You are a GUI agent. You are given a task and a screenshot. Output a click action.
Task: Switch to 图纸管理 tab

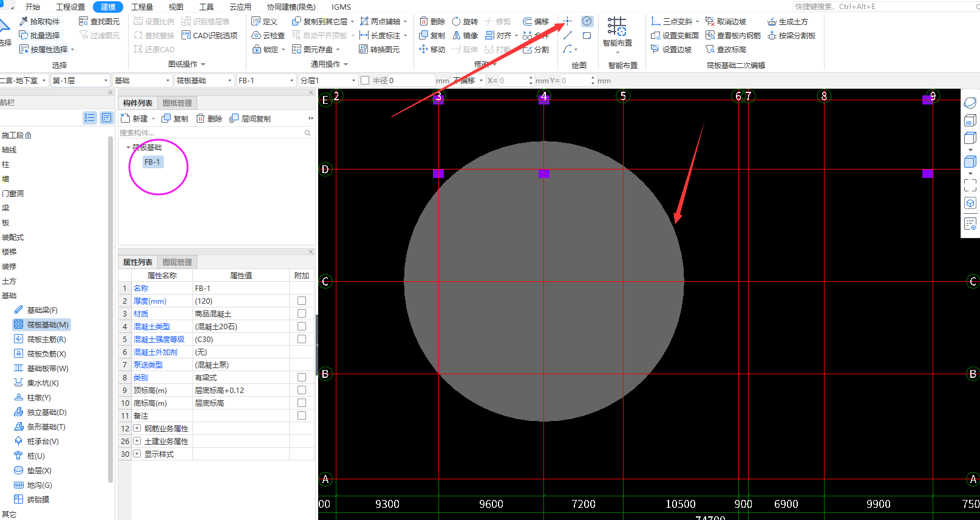pyautogui.click(x=177, y=103)
